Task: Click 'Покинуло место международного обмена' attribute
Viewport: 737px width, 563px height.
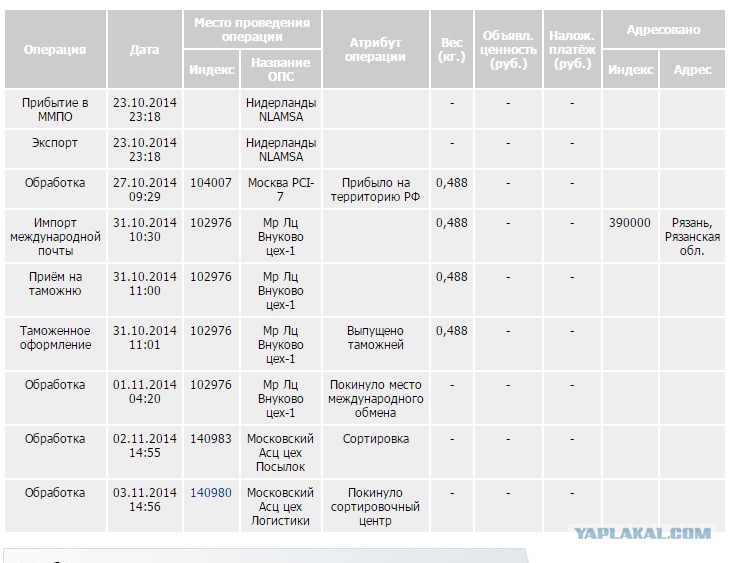Action: click(x=375, y=399)
